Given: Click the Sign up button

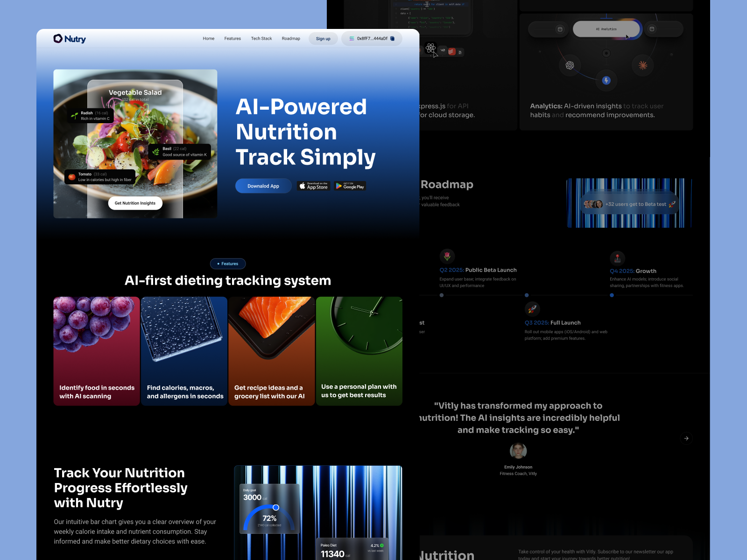Looking at the screenshot, I should [x=323, y=39].
